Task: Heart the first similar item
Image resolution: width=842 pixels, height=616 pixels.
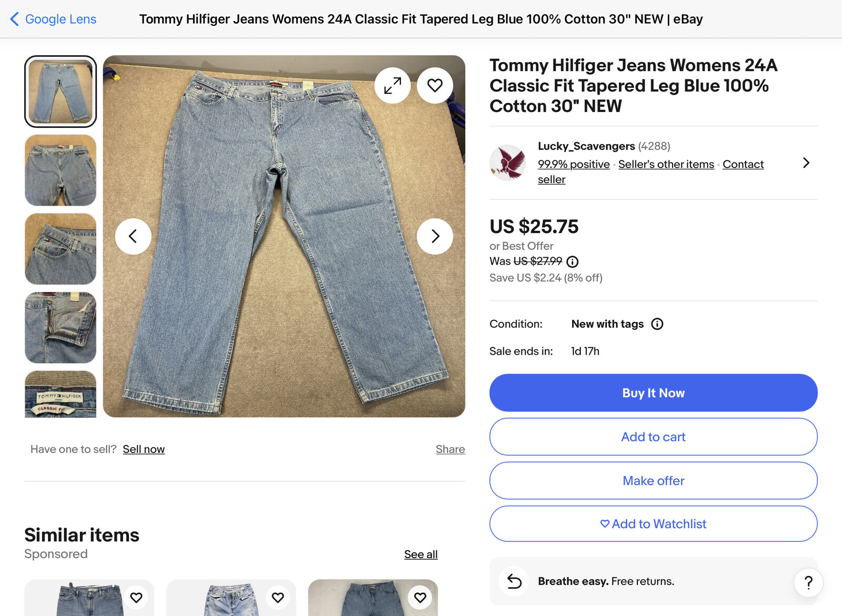Action: click(x=136, y=598)
